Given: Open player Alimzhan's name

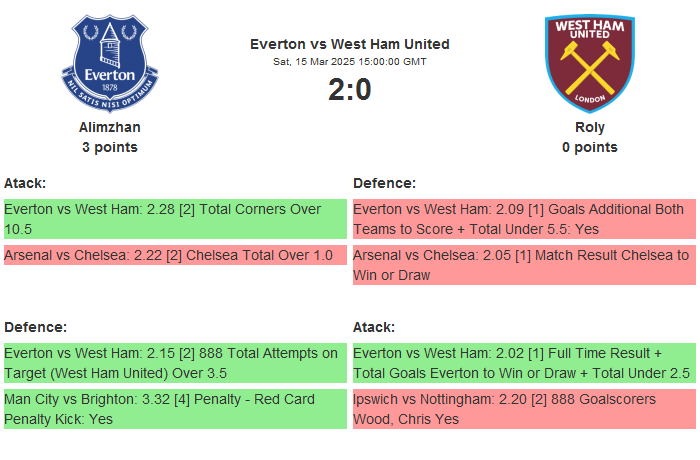Looking at the screenshot, I should [x=110, y=127].
